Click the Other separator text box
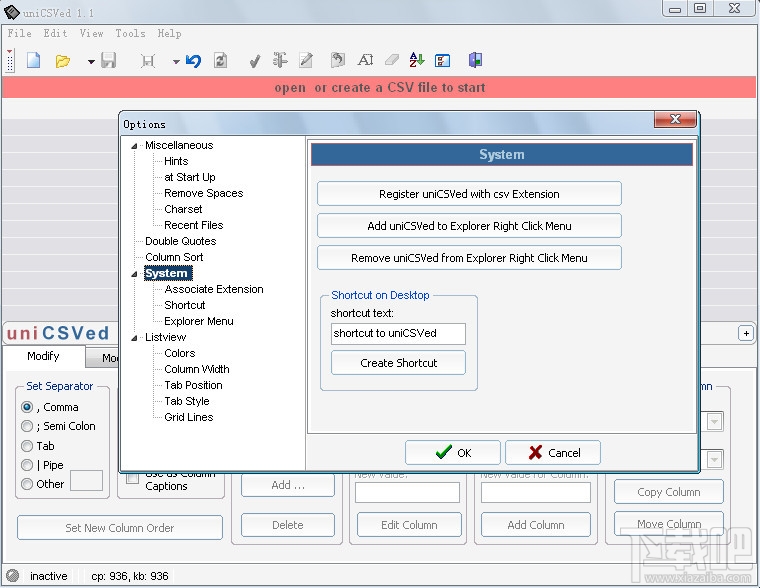This screenshot has width=760, height=588. pyautogui.click(x=86, y=481)
